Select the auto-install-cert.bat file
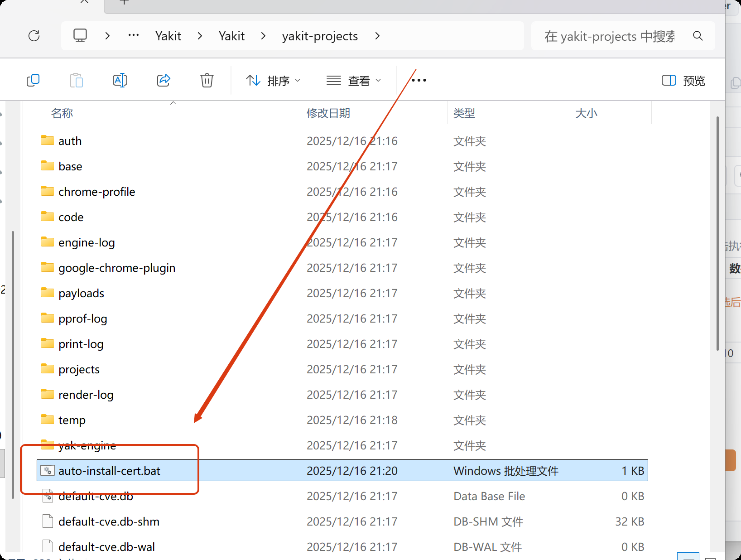This screenshot has width=741, height=560. pyautogui.click(x=109, y=471)
